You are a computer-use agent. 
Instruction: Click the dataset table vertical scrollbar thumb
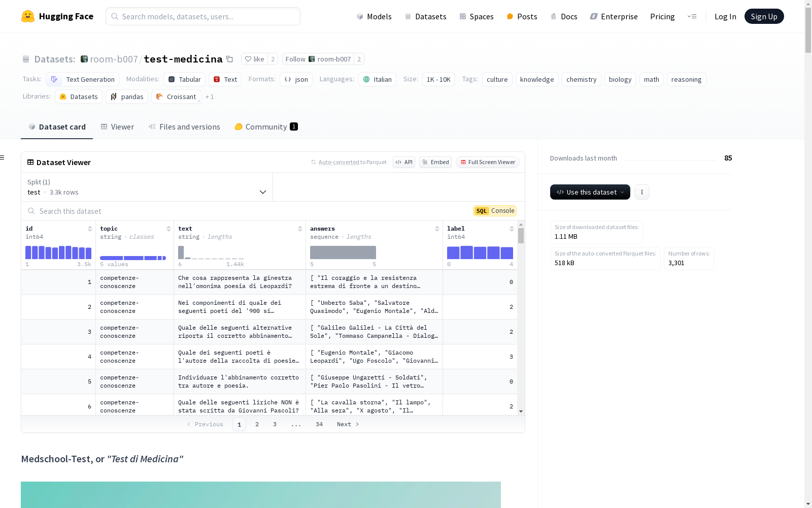pos(521,236)
